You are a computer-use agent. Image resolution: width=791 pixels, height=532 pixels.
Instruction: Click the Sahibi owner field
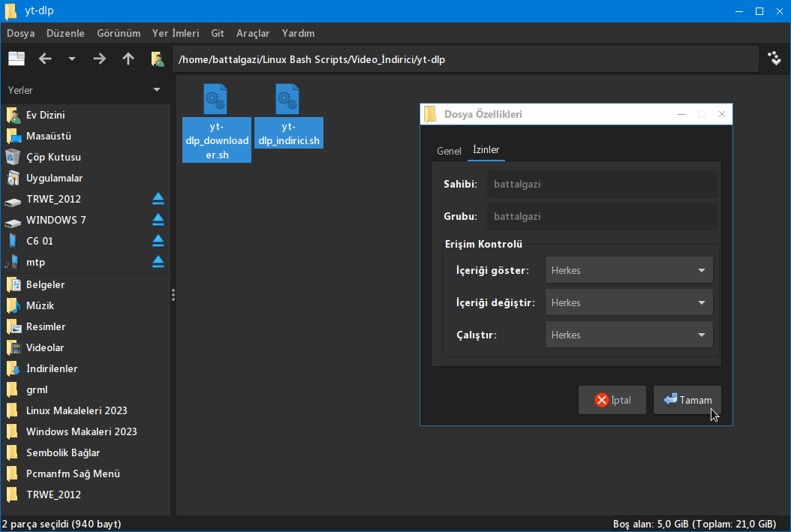pos(602,184)
